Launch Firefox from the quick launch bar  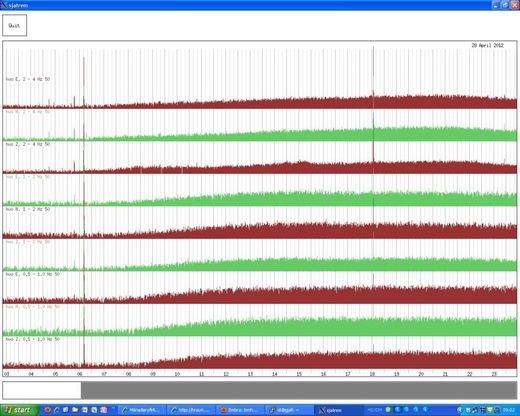(x=47, y=410)
